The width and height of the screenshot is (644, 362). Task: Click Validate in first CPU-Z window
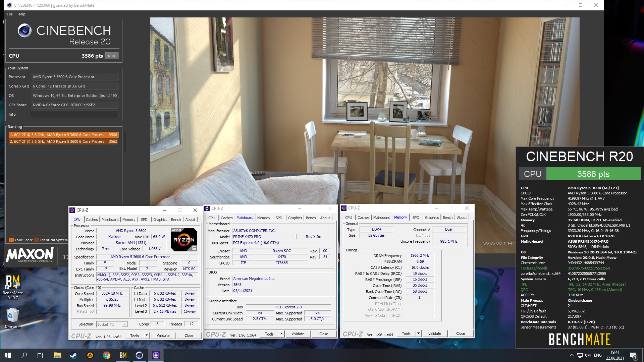pos(163,336)
